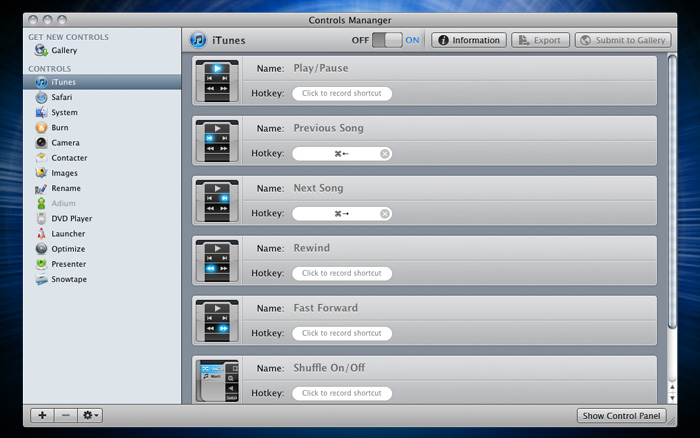Open the Camera control set
This screenshot has width=700, height=438.
tap(102, 143)
